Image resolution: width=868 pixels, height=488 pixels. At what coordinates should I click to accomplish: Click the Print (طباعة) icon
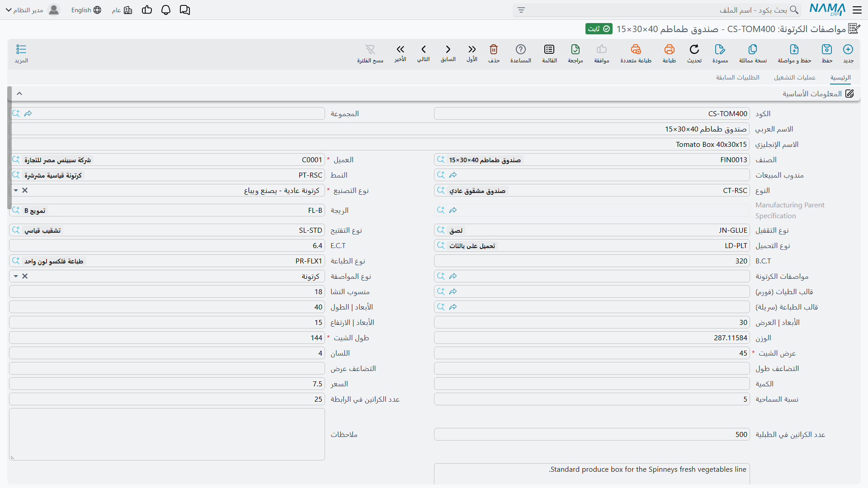click(670, 49)
